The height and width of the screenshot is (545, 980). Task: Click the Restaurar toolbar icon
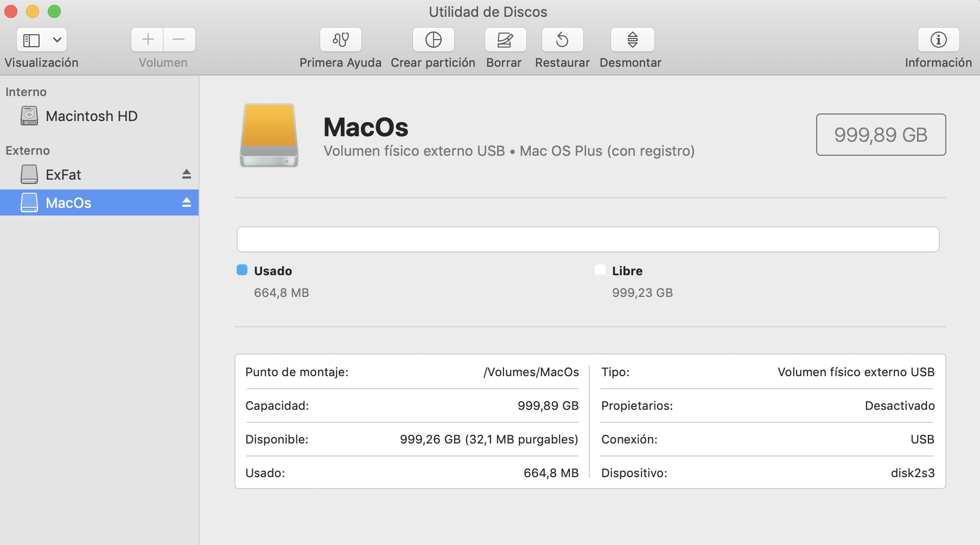pos(562,40)
